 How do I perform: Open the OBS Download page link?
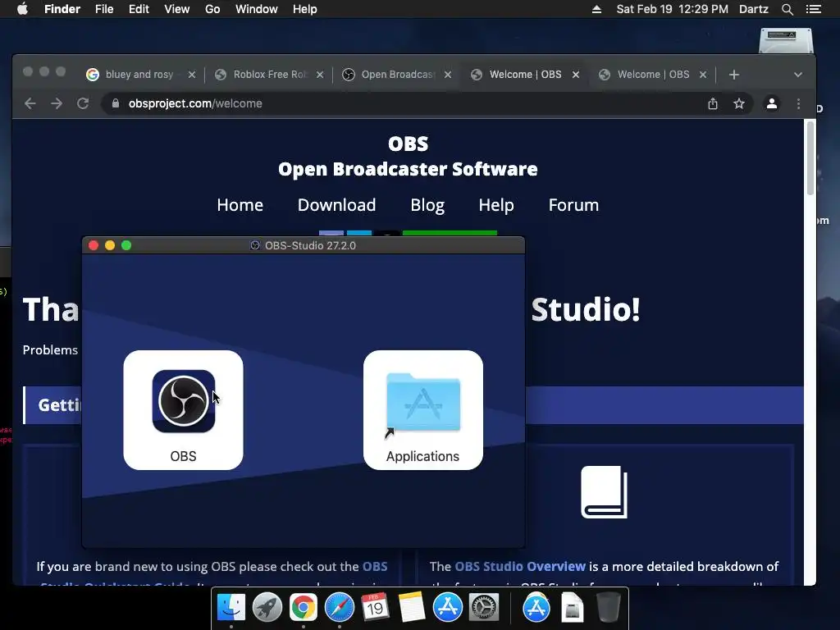pyautogui.click(x=336, y=204)
